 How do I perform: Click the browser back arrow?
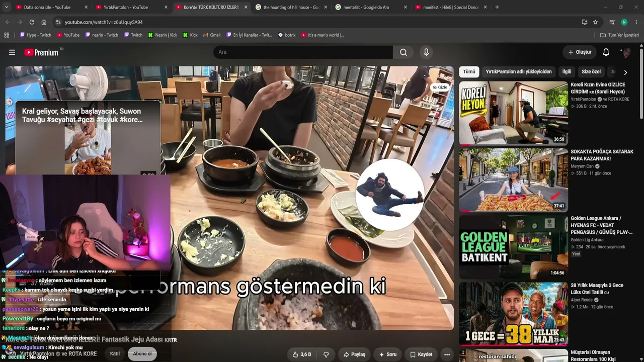tap(8, 22)
